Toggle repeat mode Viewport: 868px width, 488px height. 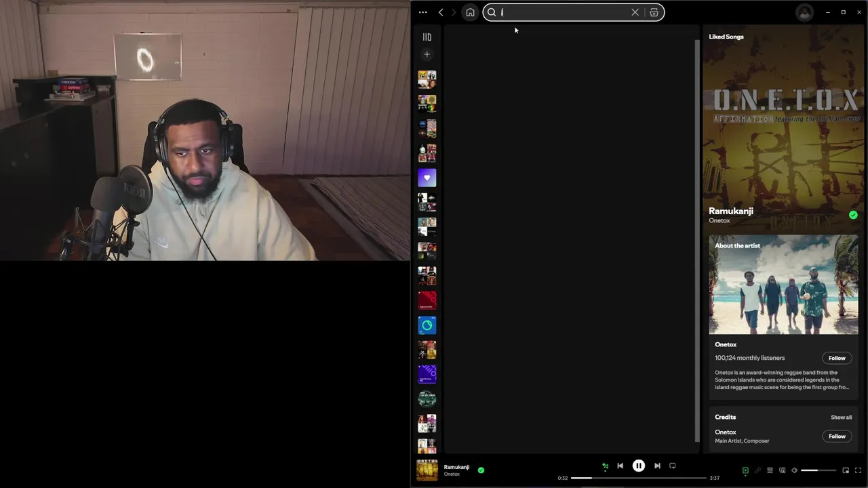(673, 466)
